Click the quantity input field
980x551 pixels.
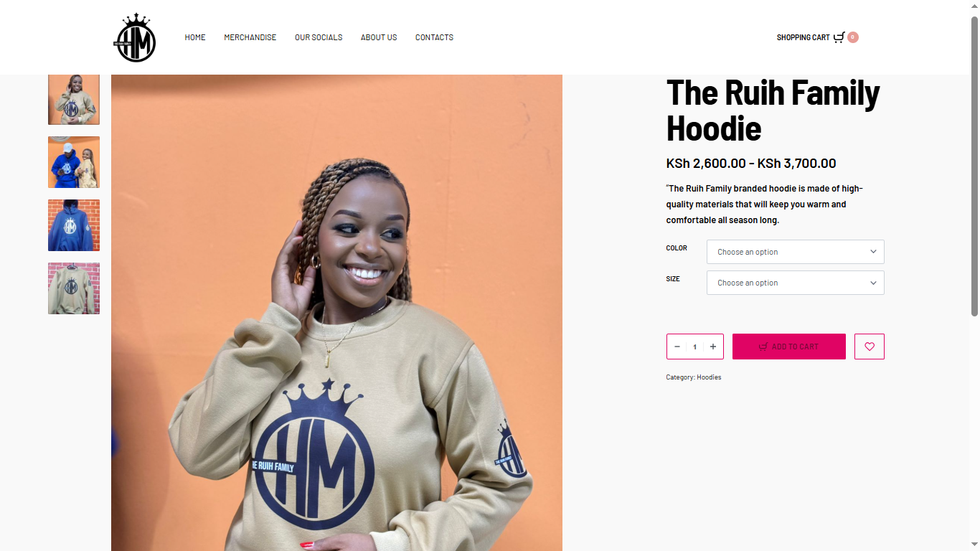click(694, 347)
